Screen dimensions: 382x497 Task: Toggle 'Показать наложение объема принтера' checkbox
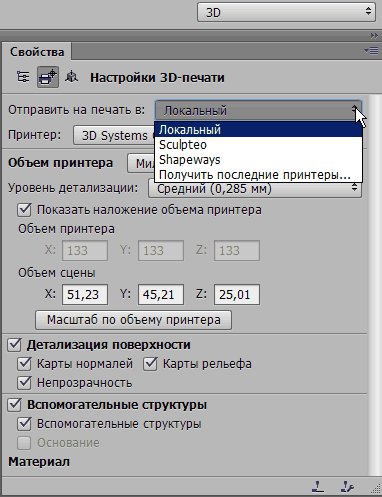coord(24,210)
